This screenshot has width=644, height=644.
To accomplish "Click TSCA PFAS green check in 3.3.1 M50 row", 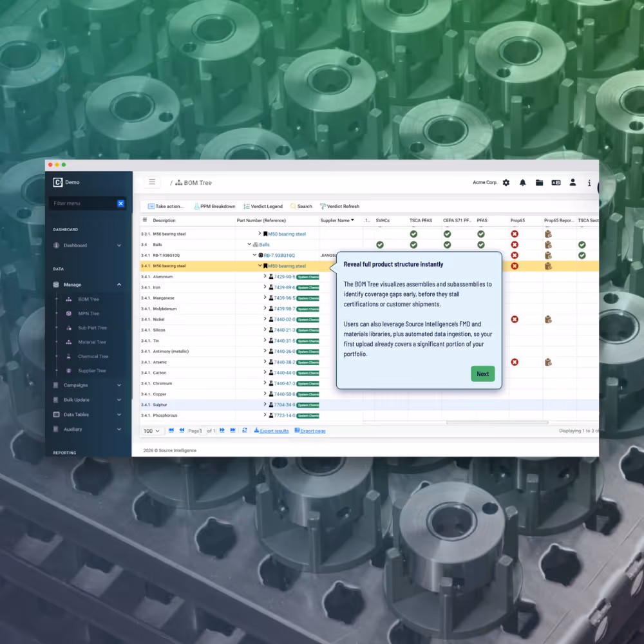I will point(413,234).
